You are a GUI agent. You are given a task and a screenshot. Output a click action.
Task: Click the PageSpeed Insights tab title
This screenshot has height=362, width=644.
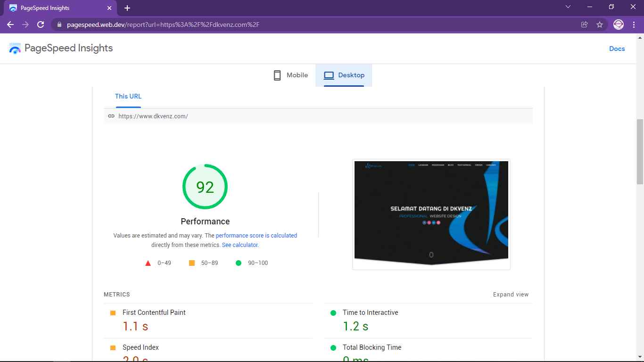pyautogui.click(x=45, y=8)
